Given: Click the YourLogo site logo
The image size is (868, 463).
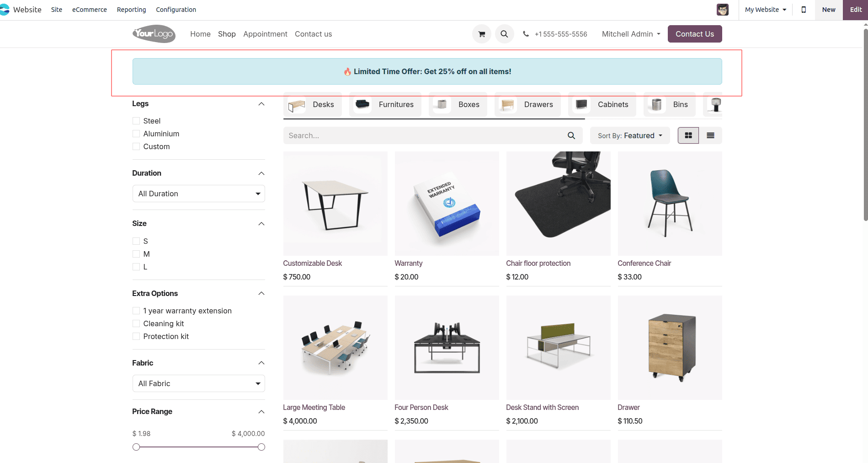Looking at the screenshot, I should [154, 34].
